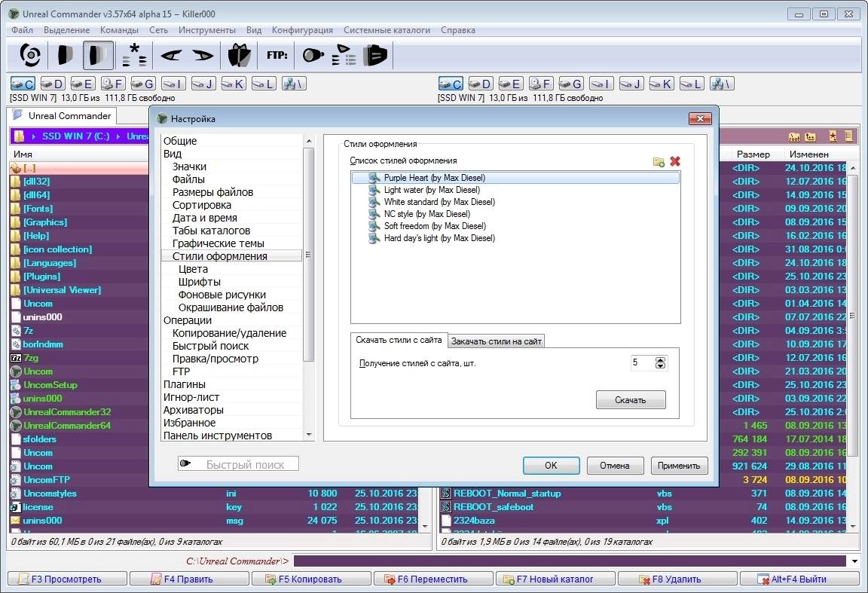Switch left panel to drive E
Screen dimensions: 868x593
coord(82,84)
